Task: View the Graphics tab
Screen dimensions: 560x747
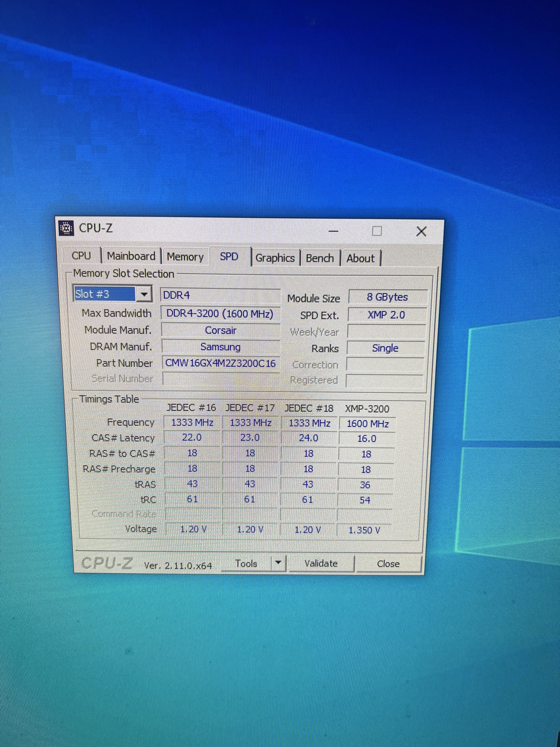Action: 275,258
